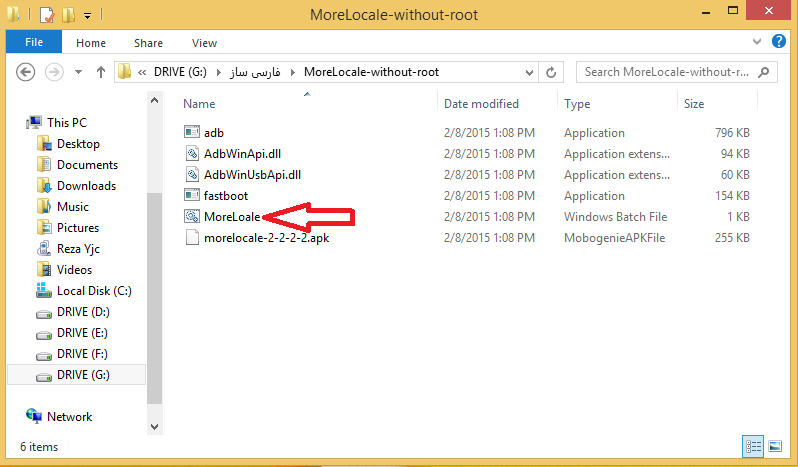Click the Windows Batch File type cell
The height and width of the screenshot is (467, 798).
pyautogui.click(x=615, y=217)
